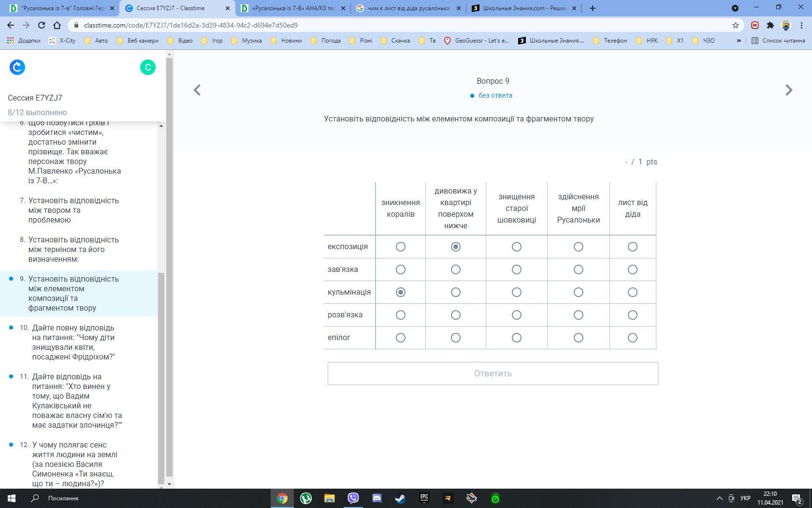Reload the page with refresh icon
Image resolution: width=812 pixels, height=508 pixels.
(x=42, y=25)
